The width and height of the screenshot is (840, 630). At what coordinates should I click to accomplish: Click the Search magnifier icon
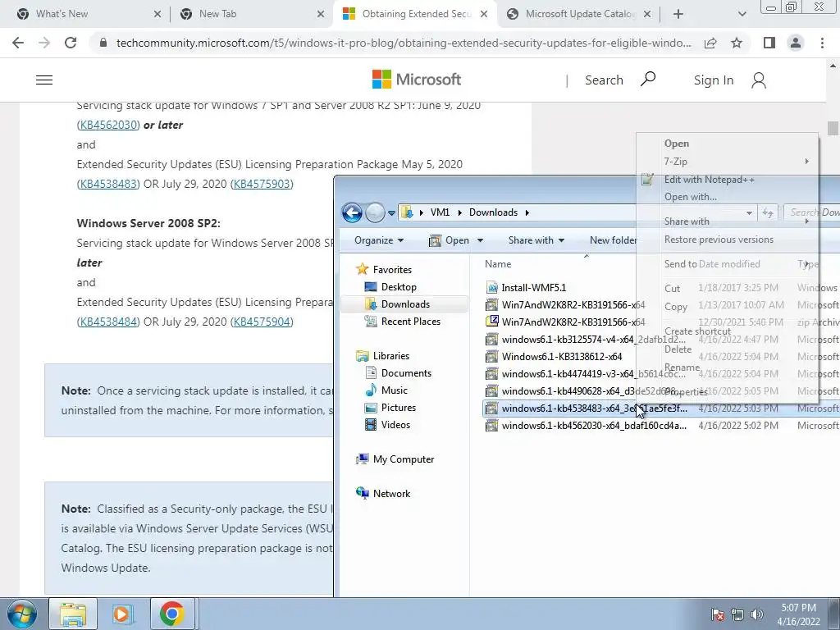click(648, 80)
